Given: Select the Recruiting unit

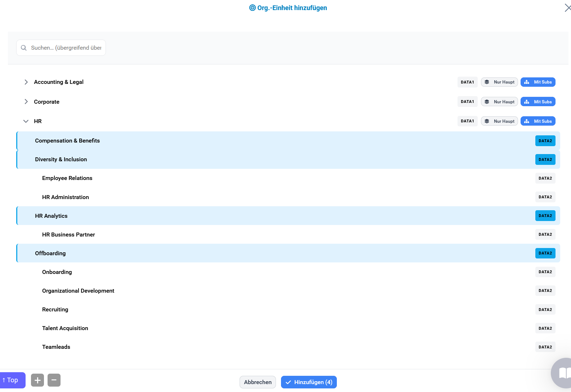Looking at the screenshot, I should [x=55, y=310].
